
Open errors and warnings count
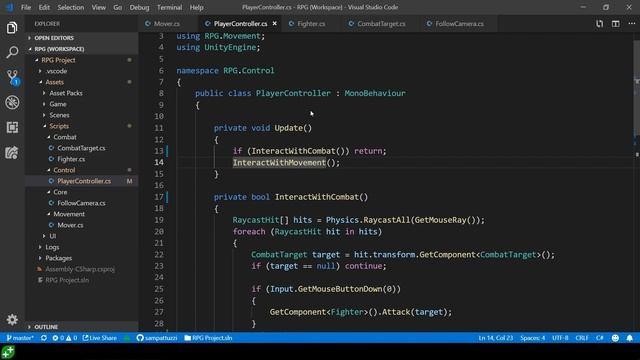click(x=64, y=338)
